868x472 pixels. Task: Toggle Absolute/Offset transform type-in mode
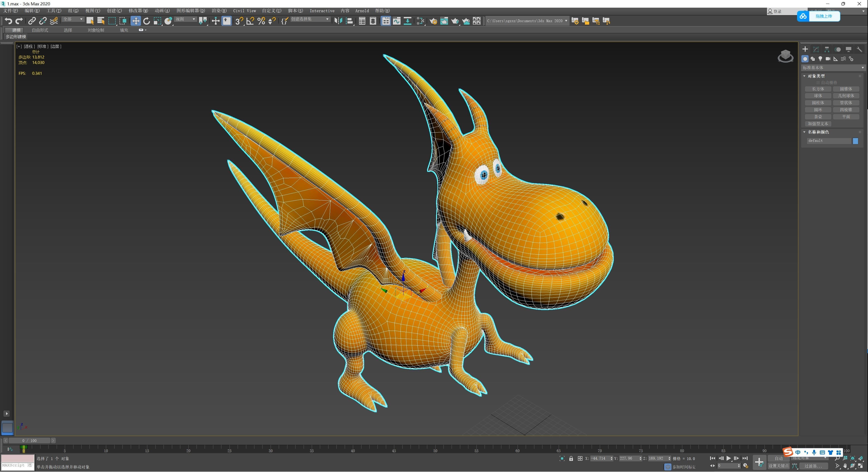point(580,458)
